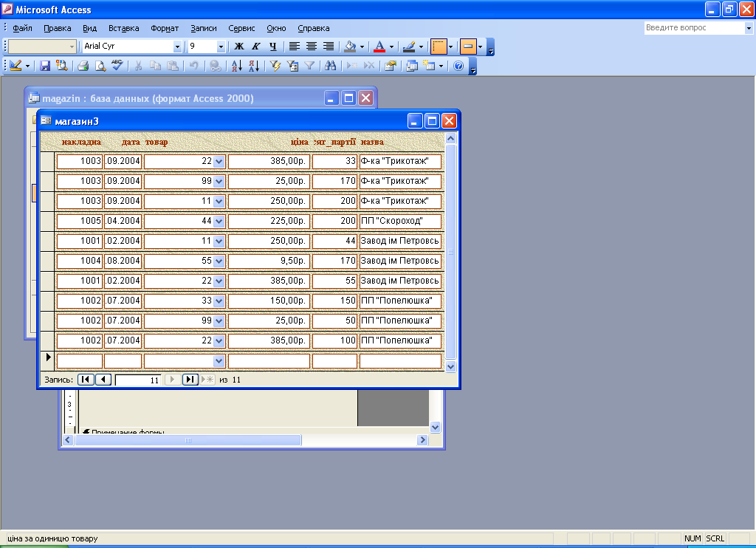
Task: Expand товар dropdown in ПП "Скороход" row
Action: pyautogui.click(x=219, y=222)
